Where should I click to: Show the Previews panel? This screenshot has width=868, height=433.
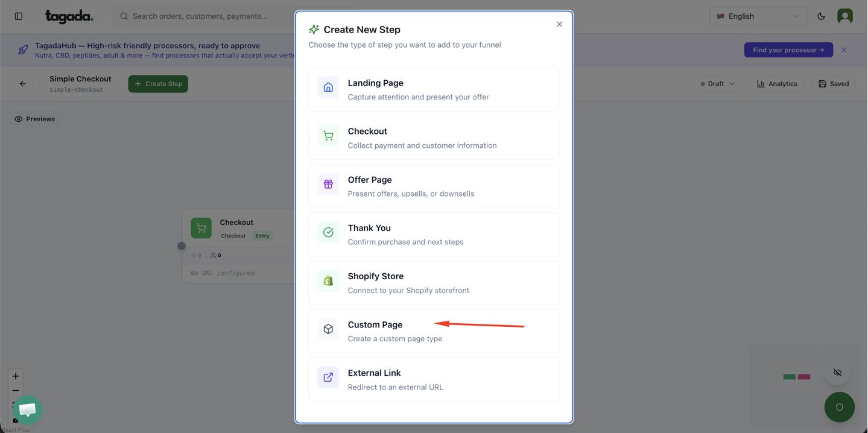[x=35, y=119]
